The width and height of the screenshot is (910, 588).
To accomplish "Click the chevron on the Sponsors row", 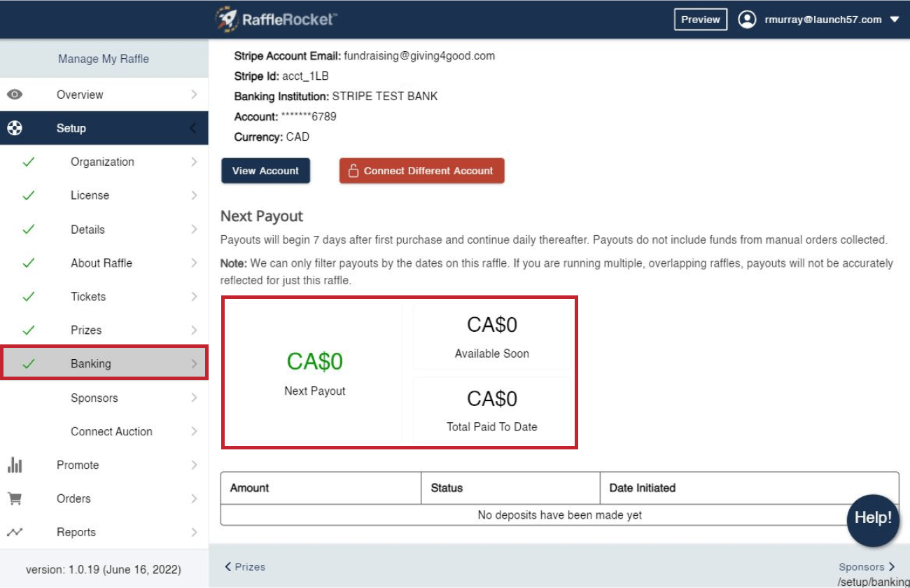I will 194,398.
